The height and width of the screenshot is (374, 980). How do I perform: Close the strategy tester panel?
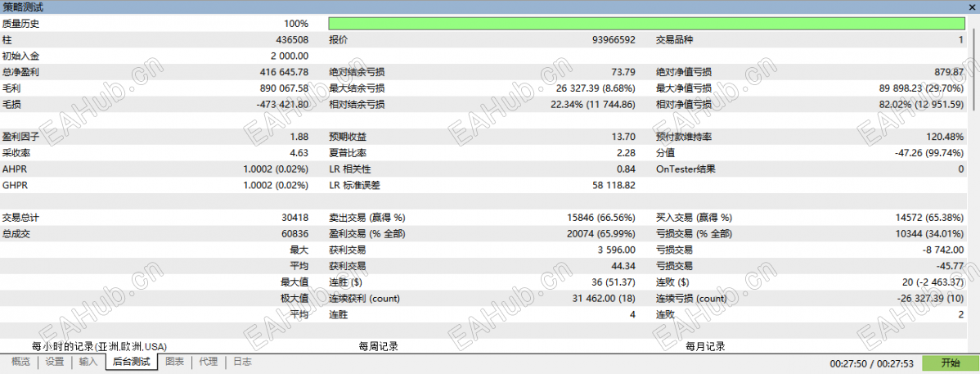973,7
